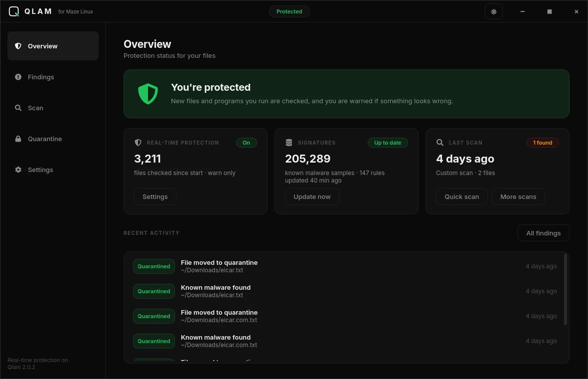The height and width of the screenshot is (379, 588).
Task: Click the 'RECENT ACTIVITY' label
Action: click(151, 233)
